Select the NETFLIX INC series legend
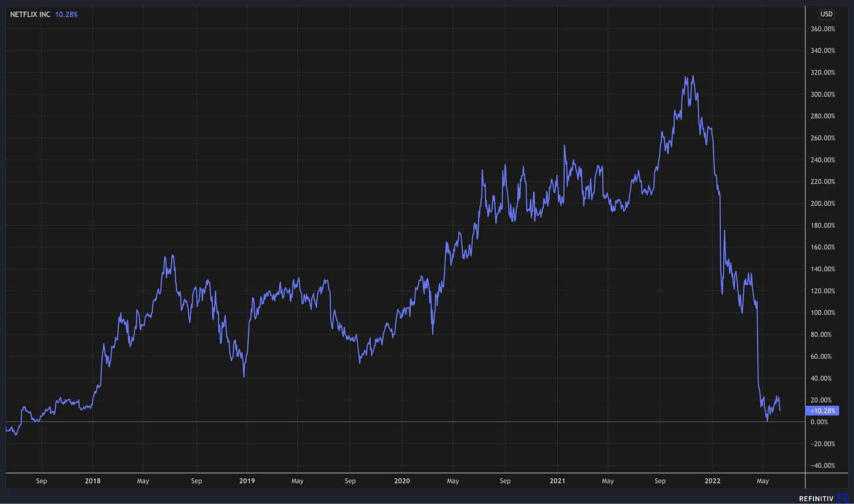Image resolution: width=854 pixels, height=504 pixels. (30, 14)
